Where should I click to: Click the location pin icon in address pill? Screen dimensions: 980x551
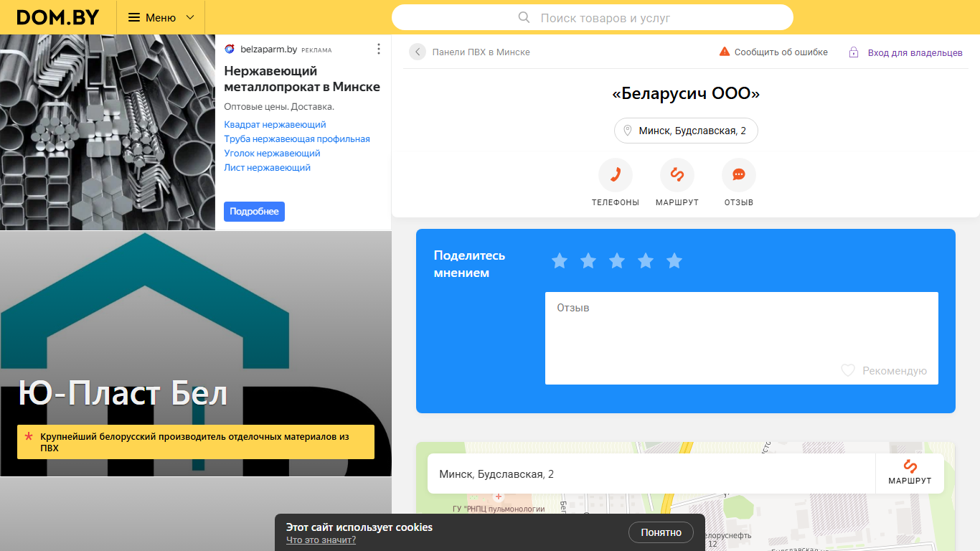[x=628, y=131]
